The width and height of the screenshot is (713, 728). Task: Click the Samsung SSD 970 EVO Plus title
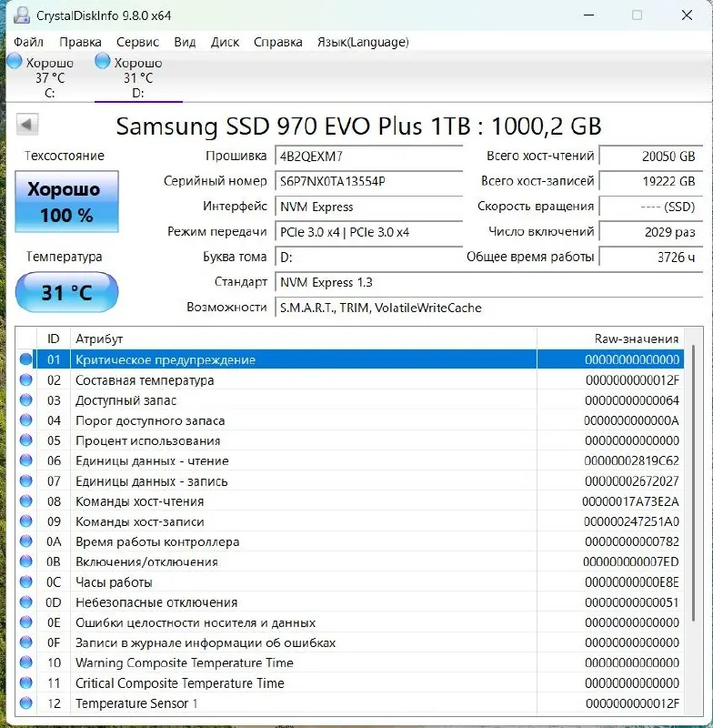(x=358, y=126)
